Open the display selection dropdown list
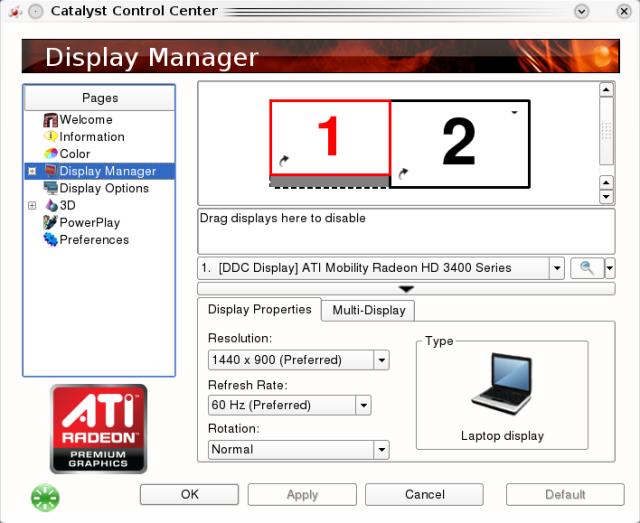 click(557, 268)
